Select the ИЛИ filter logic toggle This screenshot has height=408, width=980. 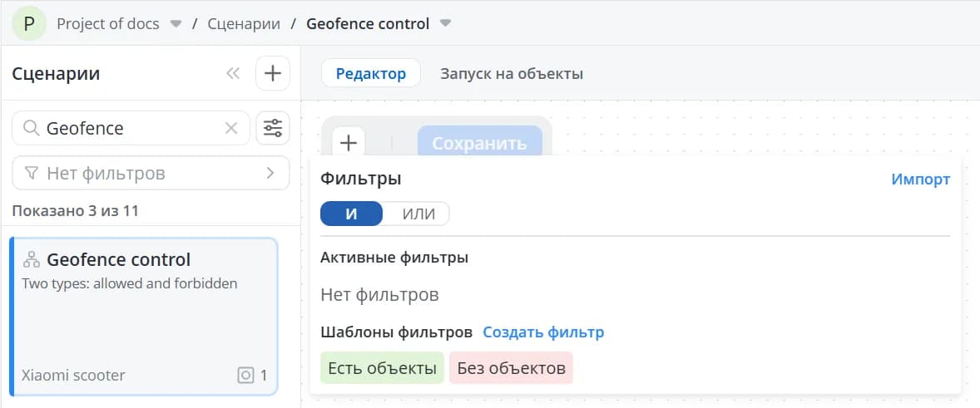tap(418, 214)
